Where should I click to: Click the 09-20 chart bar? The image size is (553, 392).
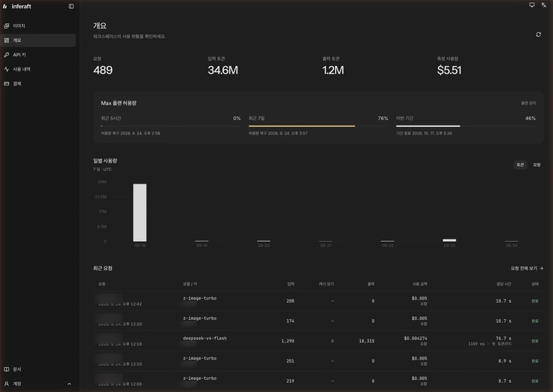[x=264, y=241]
